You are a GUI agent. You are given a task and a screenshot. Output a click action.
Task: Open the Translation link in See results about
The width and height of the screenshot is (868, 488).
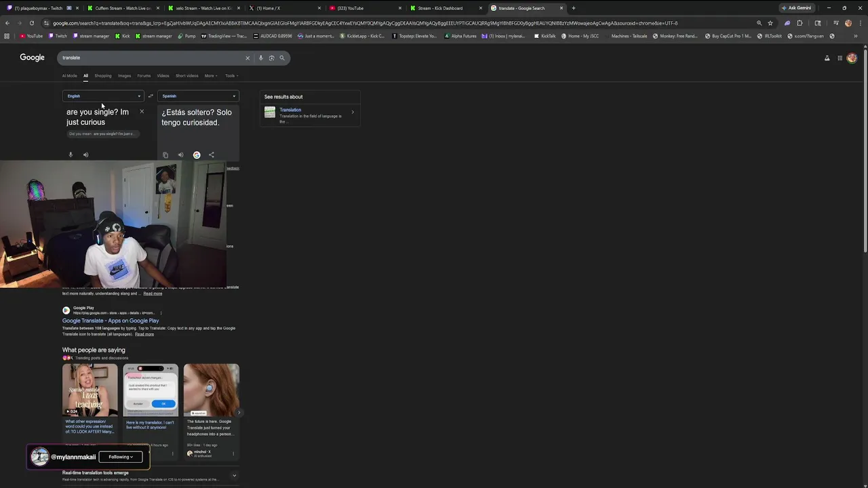[290, 110]
